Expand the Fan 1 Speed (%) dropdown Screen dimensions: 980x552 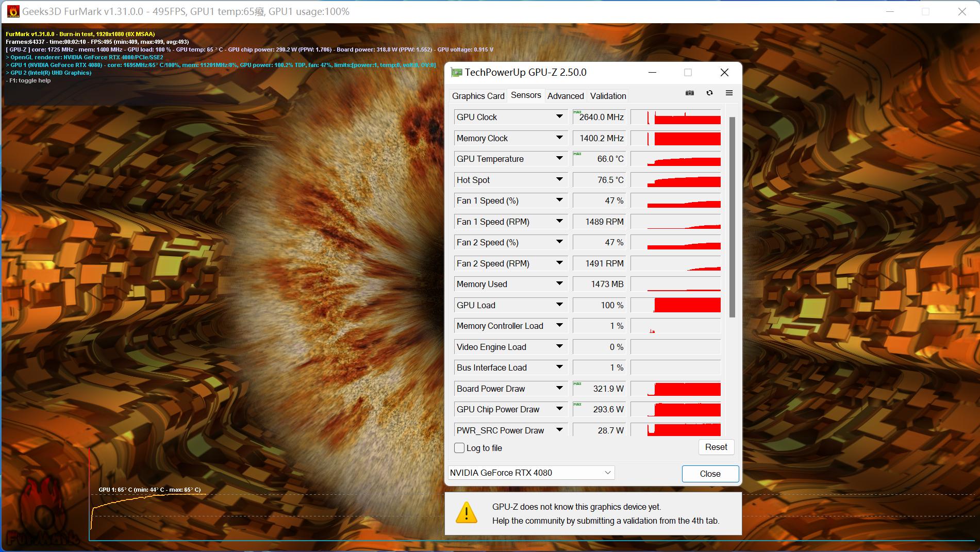point(559,200)
